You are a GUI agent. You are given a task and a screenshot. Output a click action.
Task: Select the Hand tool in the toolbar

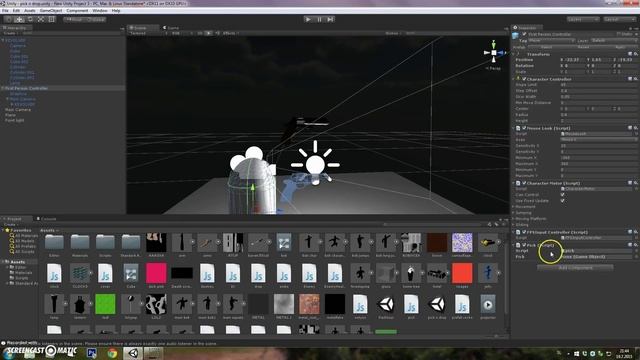(x=8, y=19)
